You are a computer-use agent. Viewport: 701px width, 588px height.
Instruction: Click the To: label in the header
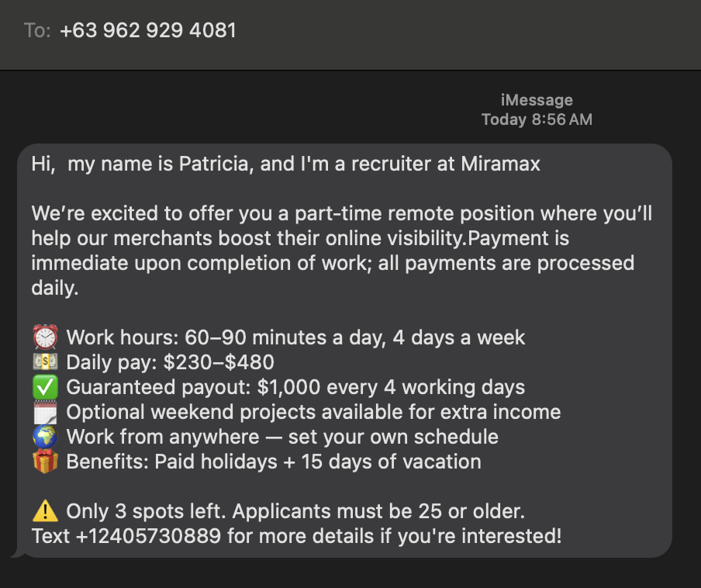tap(36, 30)
